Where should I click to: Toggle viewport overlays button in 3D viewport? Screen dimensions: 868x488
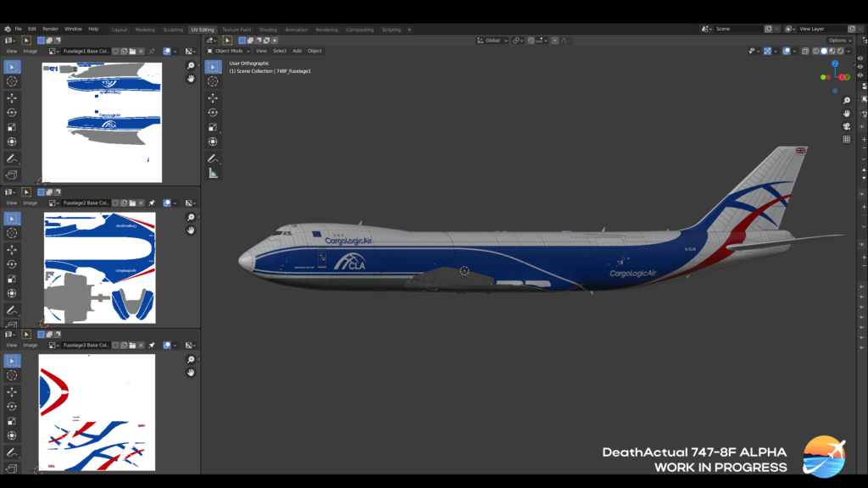(787, 51)
